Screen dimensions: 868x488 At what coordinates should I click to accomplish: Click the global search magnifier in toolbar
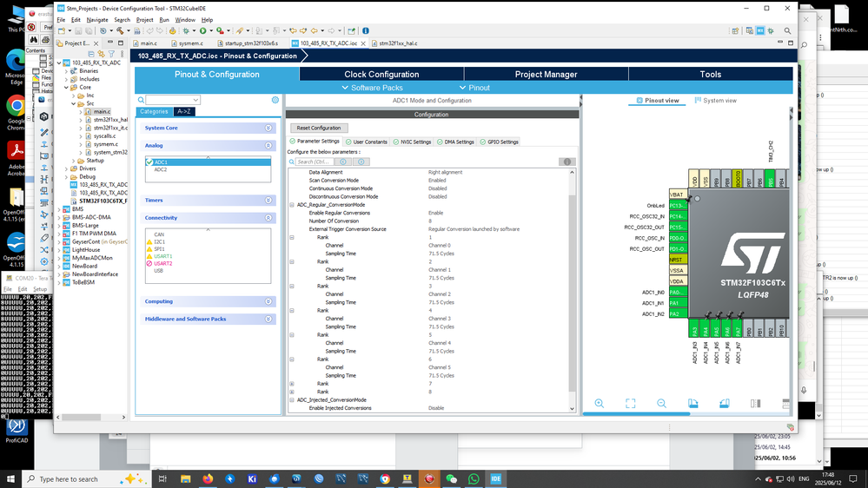click(787, 31)
